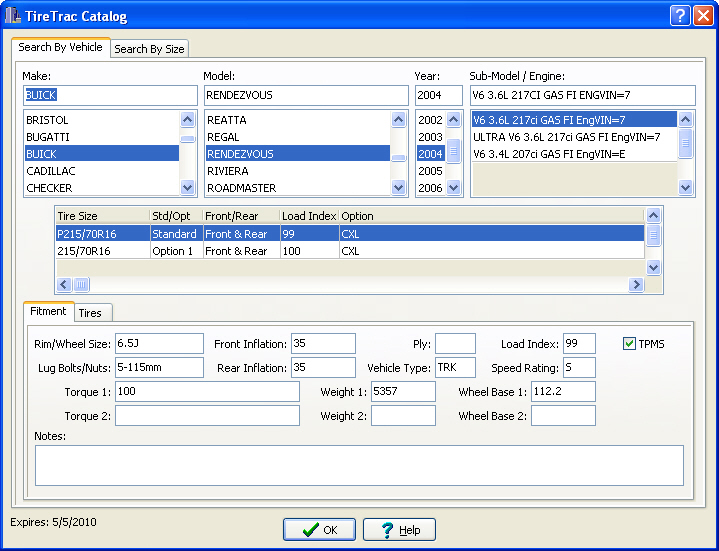Viewport: 719px width, 551px height.
Task: Select the 215/70R16 Option 1 row
Action: pyautogui.click(x=200, y=251)
